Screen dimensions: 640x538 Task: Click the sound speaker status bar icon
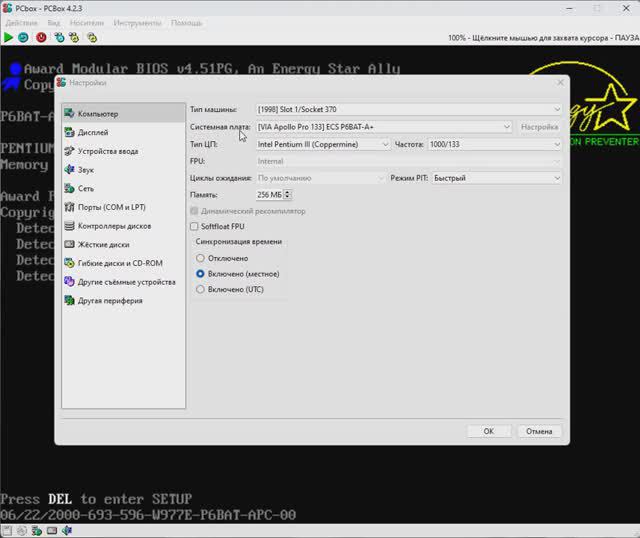(67, 531)
